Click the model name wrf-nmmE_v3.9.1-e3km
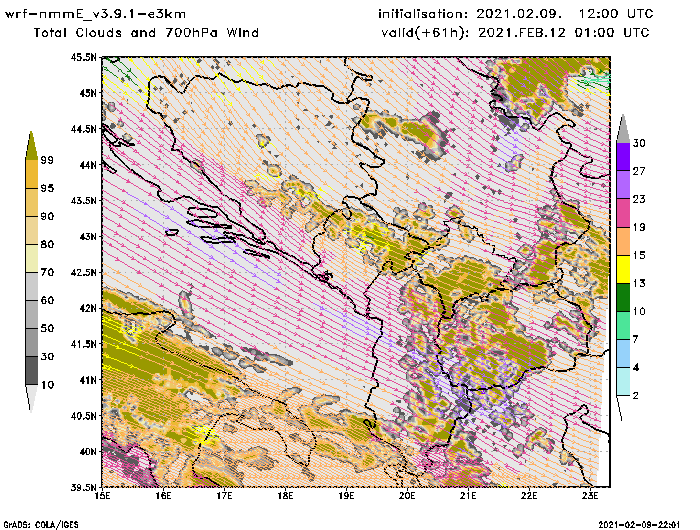 pos(95,14)
